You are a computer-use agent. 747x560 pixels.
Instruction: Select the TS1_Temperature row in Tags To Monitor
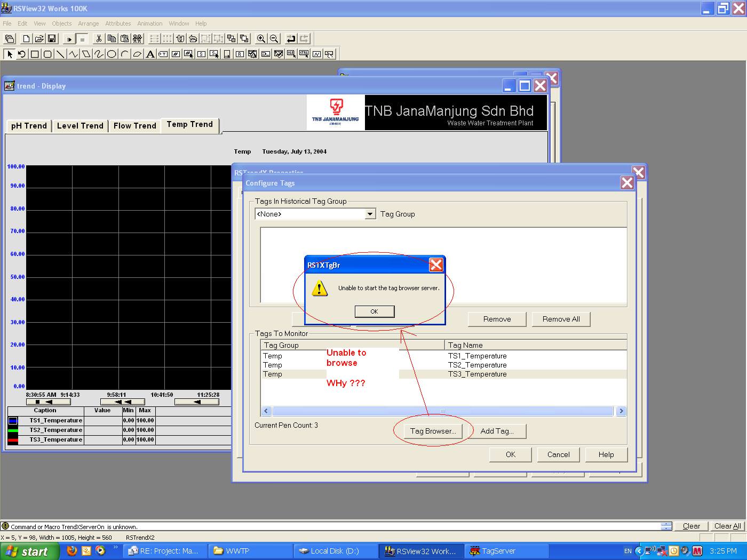(443, 356)
